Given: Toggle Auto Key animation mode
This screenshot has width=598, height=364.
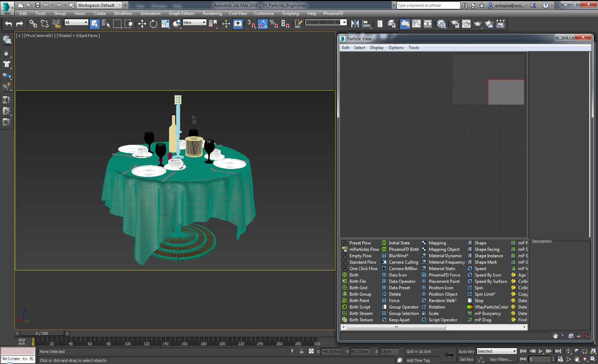Looking at the screenshot, I should point(466,351).
